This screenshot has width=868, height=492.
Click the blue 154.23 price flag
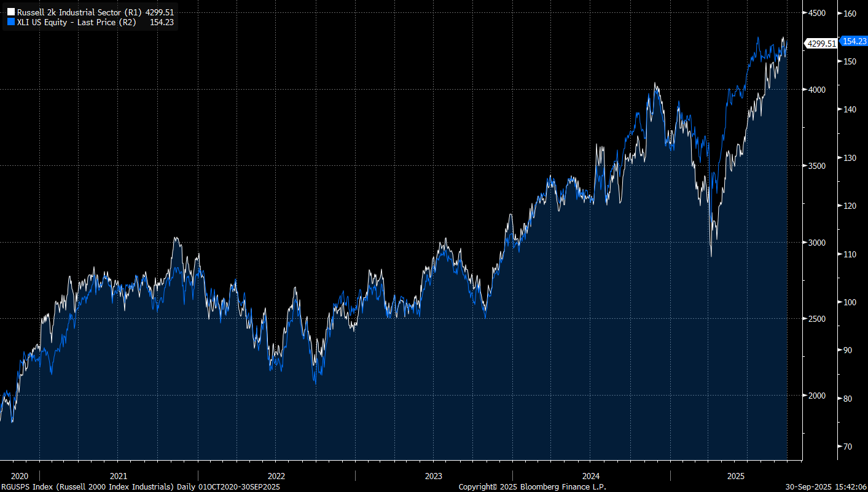tap(853, 41)
